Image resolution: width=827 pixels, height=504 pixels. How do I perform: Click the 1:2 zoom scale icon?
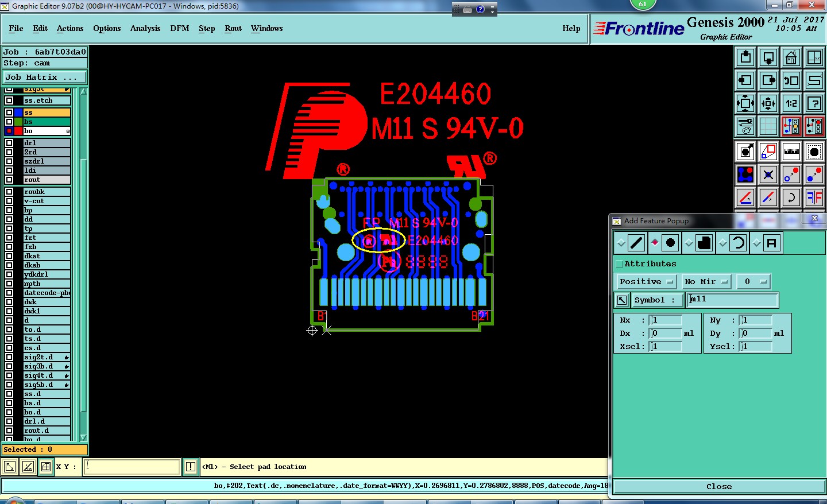pos(791,103)
